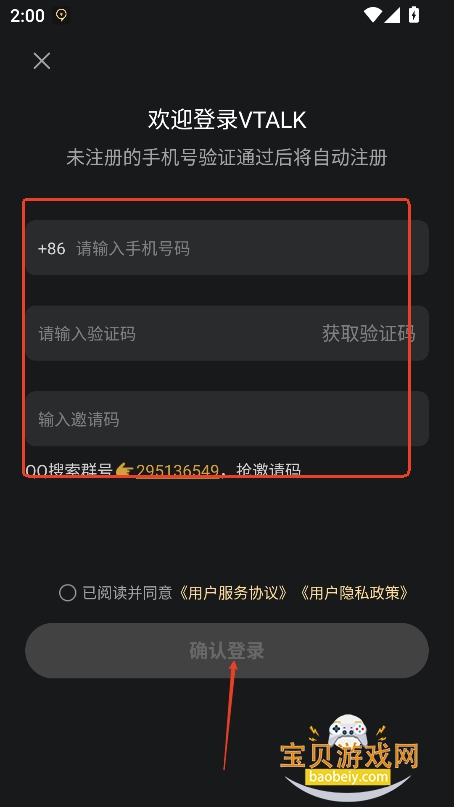Image resolution: width=454 pixels, height=807 pixels.
Task: Focus the 请输入手机号码 phone field
Action: coord(227,248)
